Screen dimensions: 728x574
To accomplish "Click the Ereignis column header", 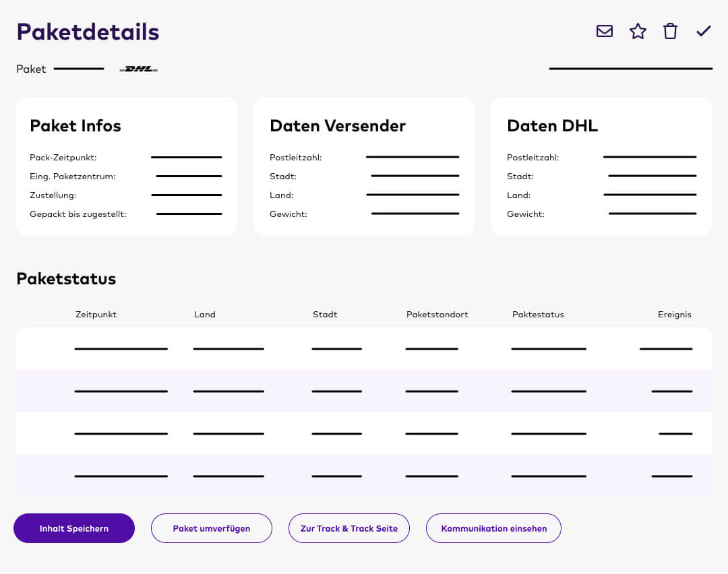I will pyautogui.click(x=675, y=315).
